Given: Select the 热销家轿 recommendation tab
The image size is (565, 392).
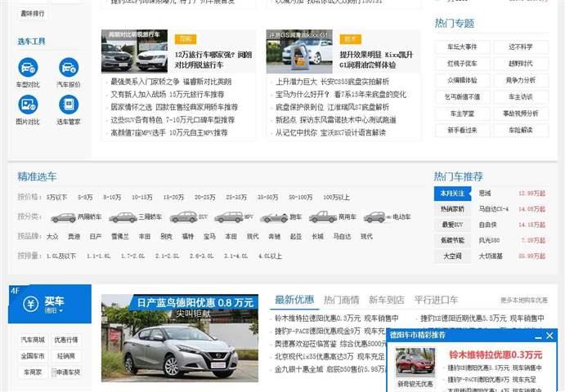Looking at the screenshot, I should 452,208.
